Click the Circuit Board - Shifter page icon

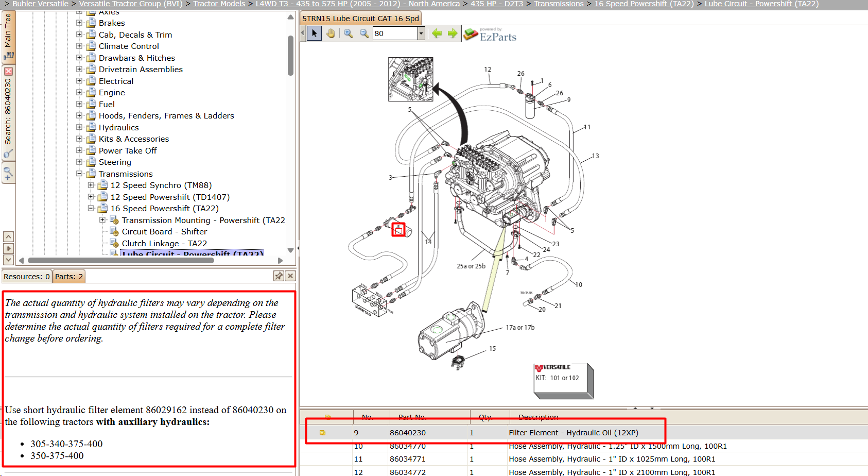pos(114,232)
